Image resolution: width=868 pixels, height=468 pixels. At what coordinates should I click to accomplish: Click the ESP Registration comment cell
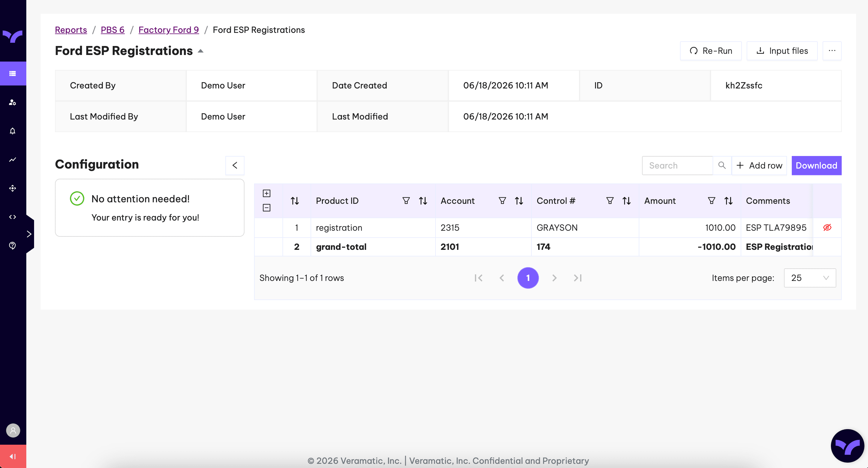pos(777,247)
